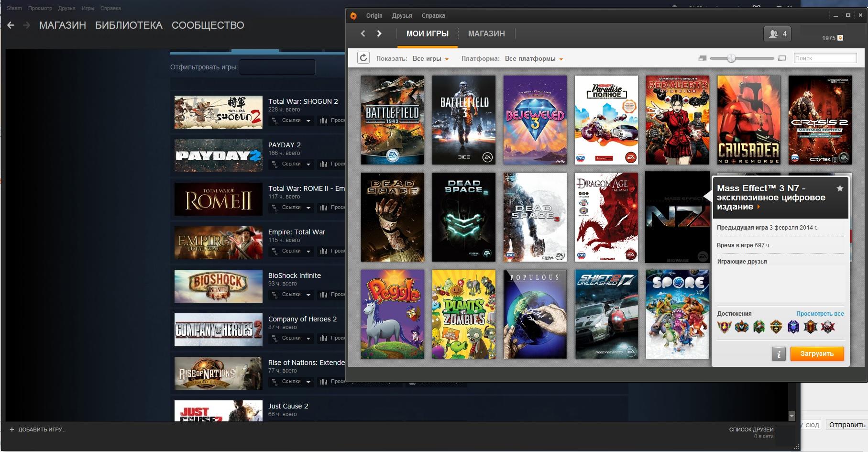
Task: Click last Mass Effect achievement badge
Action: [x=828, y=327]
